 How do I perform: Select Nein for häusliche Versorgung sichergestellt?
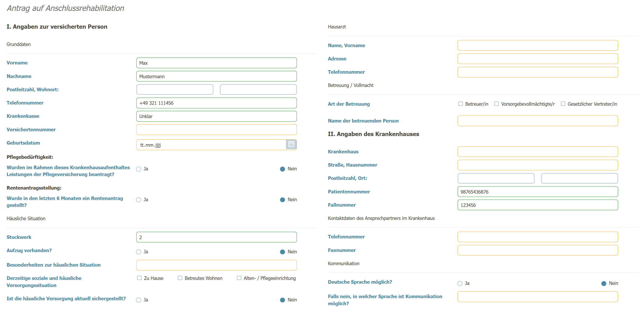coord(282,300)
